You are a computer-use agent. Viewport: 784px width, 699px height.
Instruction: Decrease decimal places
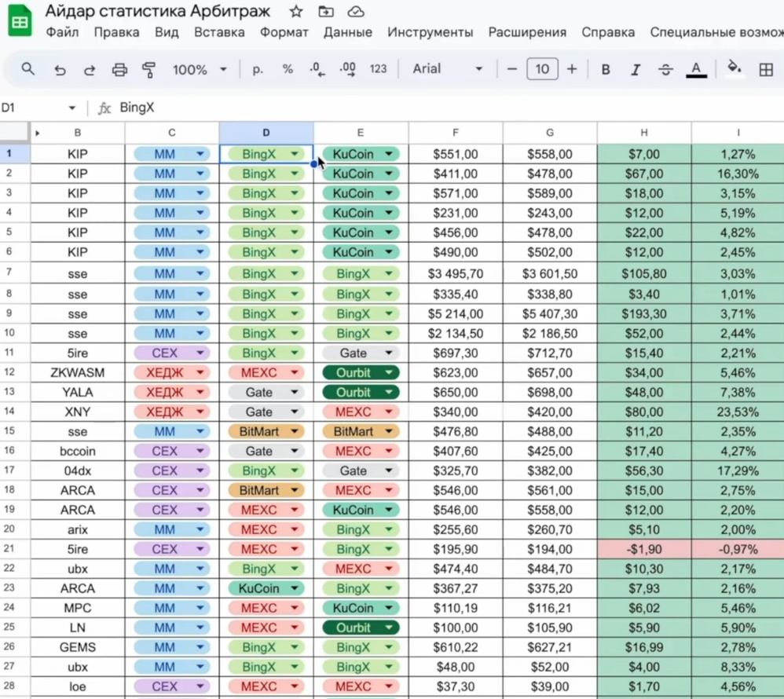tap(317, 69)
